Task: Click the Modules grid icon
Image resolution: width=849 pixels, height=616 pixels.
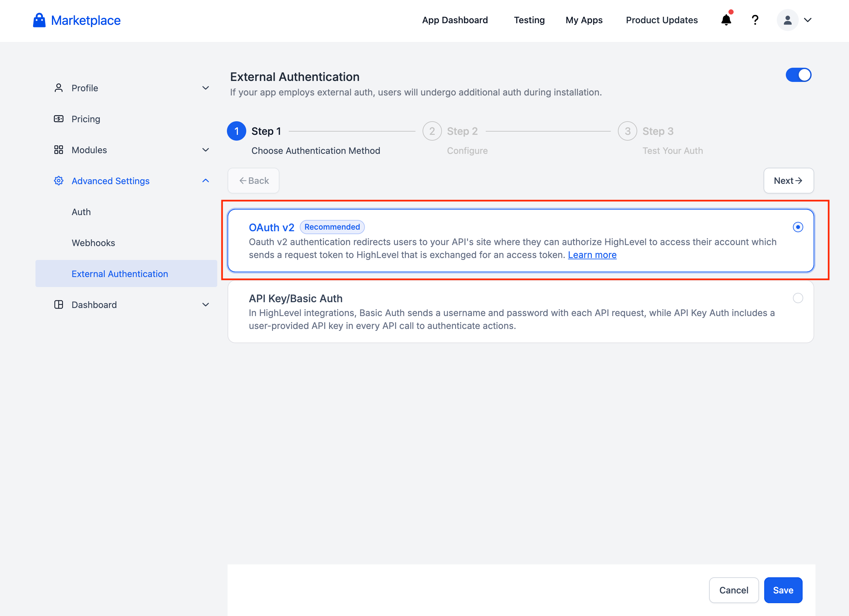Action: (58, 150)
